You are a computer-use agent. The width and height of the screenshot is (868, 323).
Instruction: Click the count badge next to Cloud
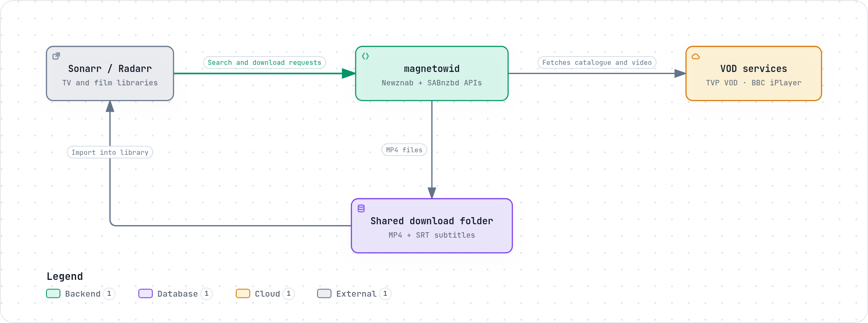(289, 294)
